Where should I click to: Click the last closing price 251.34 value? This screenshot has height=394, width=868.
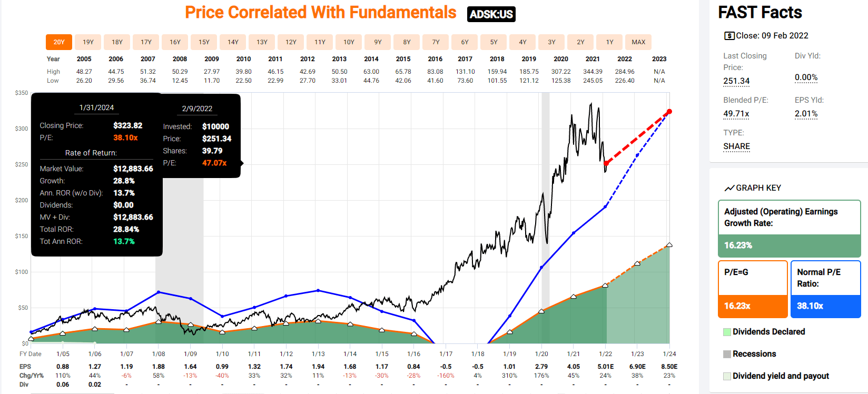(736, 81)
